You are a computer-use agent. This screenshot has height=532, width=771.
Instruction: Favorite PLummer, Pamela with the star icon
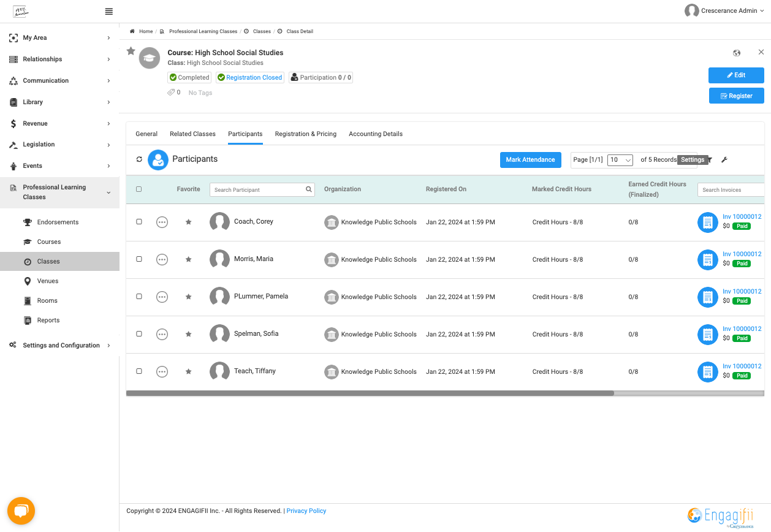tap(189, 297)
